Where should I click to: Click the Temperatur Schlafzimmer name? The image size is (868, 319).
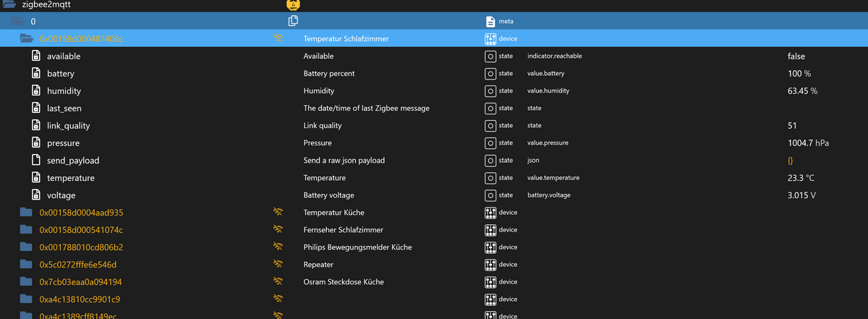(x=346, y=38)
